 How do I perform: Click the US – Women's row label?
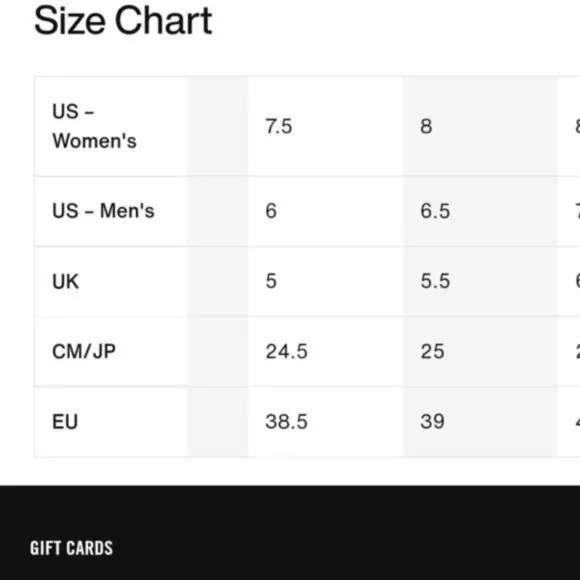point(94,126)
